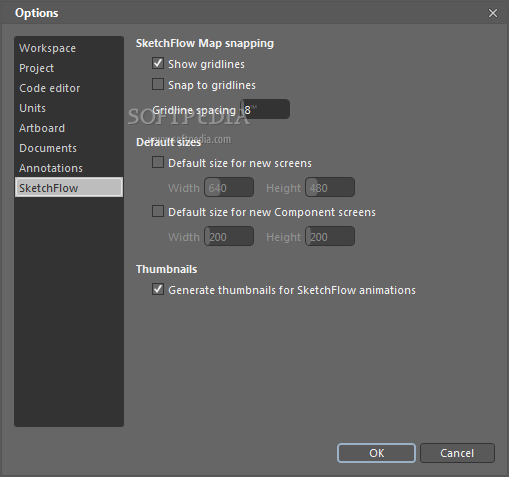The image size is (509, 477).
Task: Click the Component screens Width field
Action: point(229,236)
